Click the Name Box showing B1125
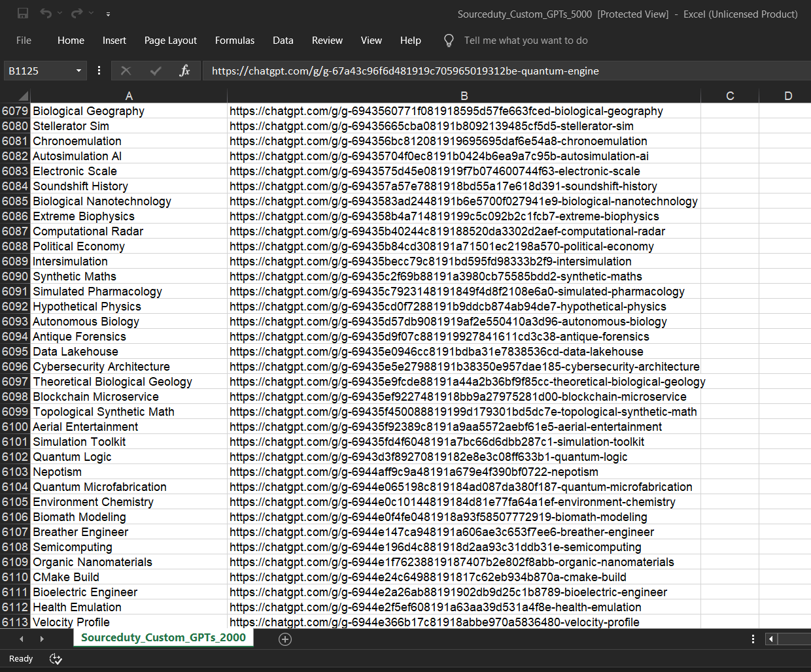This screenshot has height=672, width=811. pos(38,71)
